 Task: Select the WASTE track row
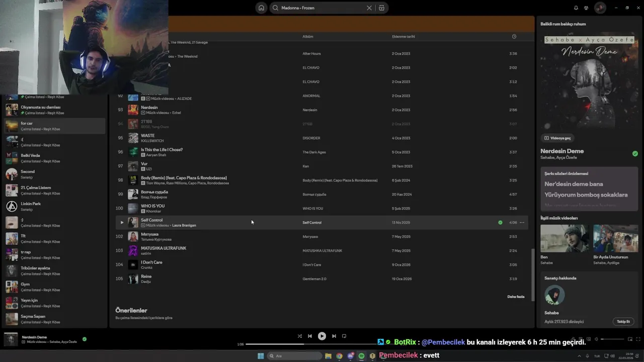[x=322, y=138]
